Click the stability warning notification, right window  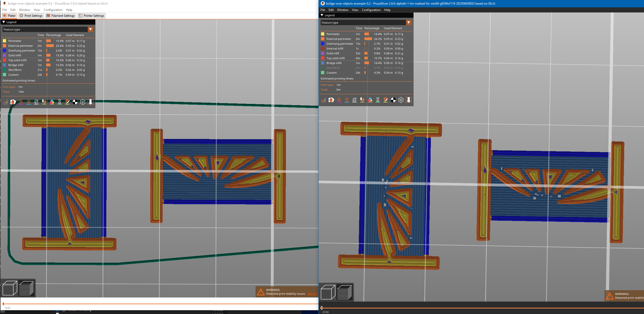pyautogui.click(x=624, y=296)
